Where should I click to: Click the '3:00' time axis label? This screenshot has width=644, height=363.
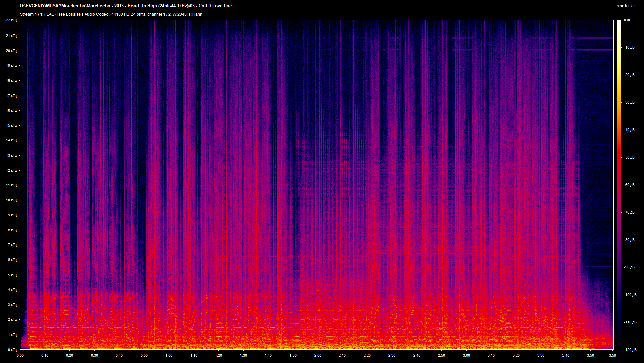coord(467,355)
